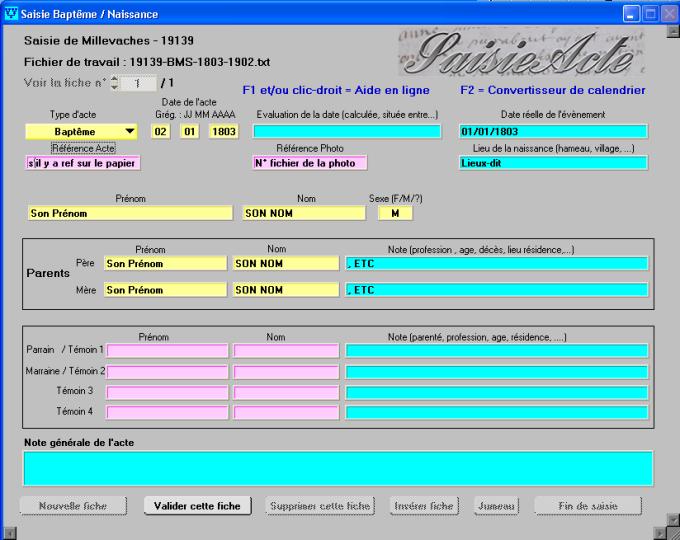Click the child's Nom field
The width and height of the screenshot is (680, 540).
click(x=304, y=213)
